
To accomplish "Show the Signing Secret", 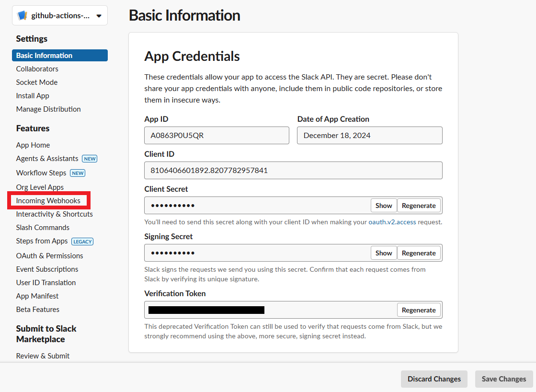I will [384, 253].
